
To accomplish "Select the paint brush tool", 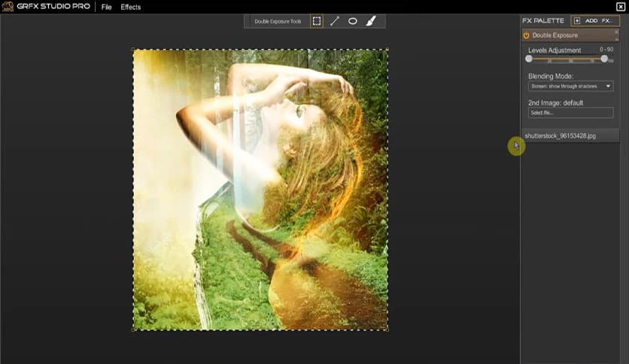I will point(371,21).
